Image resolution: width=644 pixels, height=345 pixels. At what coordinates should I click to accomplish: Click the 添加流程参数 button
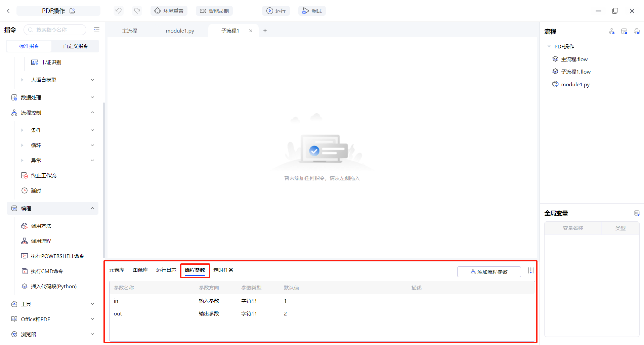tap(489, 272)
